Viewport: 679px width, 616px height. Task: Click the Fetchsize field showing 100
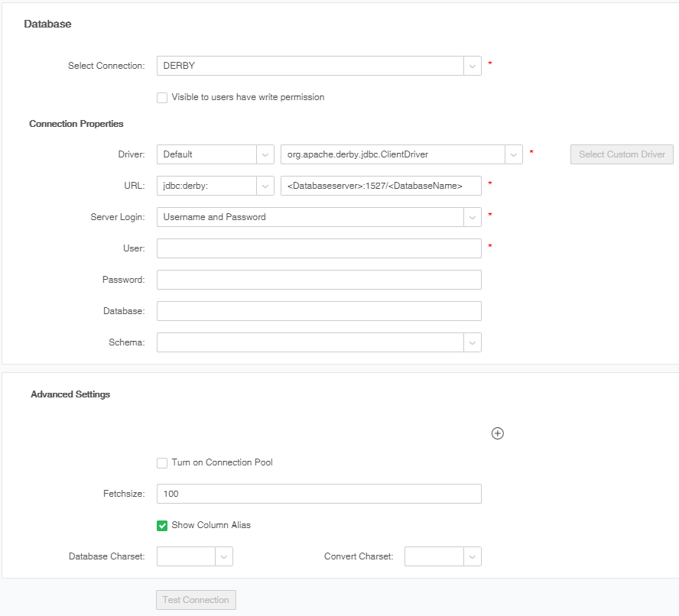[x=319, y=494]
